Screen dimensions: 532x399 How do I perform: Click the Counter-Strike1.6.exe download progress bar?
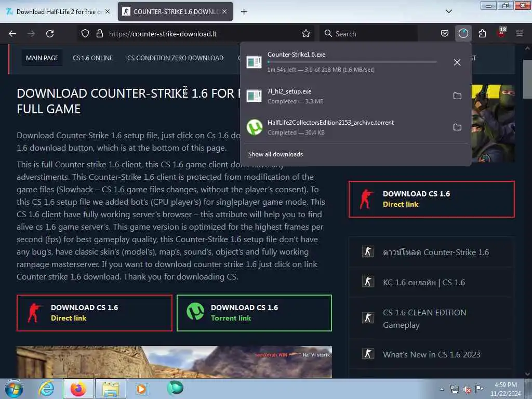point(352,62)
